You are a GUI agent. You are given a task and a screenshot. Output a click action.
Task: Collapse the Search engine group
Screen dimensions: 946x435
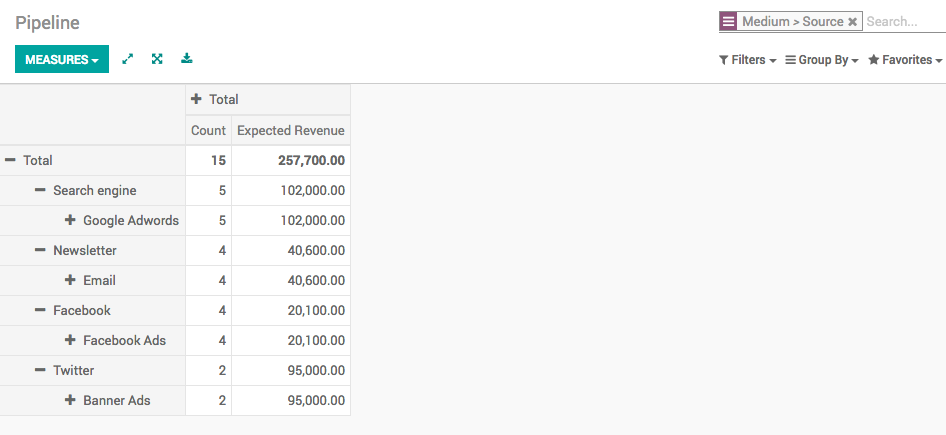pos(41,190)
